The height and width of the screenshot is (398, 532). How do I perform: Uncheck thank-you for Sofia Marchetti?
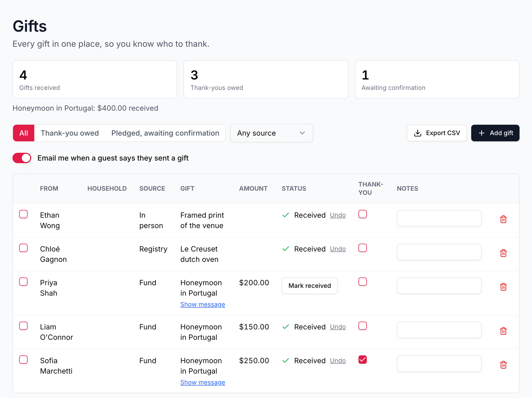(x=363, y=360)
